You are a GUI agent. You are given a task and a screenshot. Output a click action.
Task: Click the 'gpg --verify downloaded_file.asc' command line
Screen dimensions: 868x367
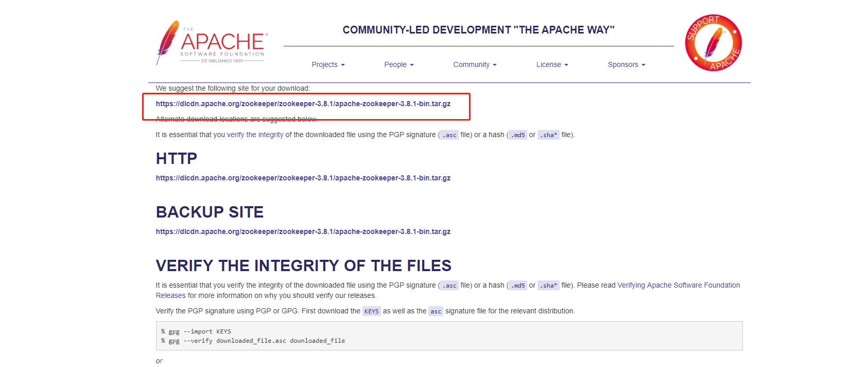[x=253, y=341]
